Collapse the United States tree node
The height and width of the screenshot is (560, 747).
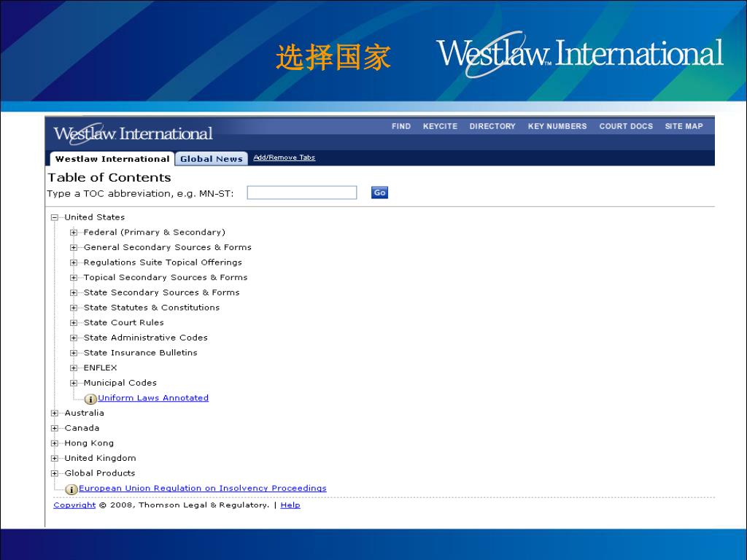pos(54,217)
